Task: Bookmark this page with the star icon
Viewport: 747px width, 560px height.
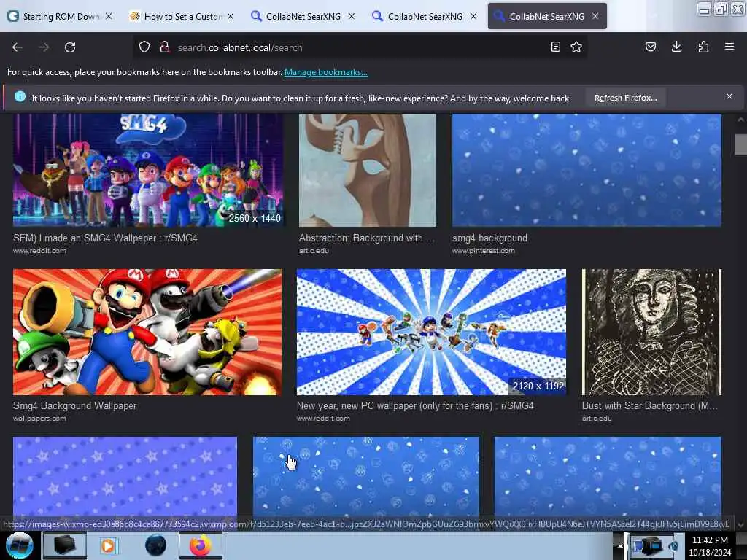Action: click(x=576, y=47)
